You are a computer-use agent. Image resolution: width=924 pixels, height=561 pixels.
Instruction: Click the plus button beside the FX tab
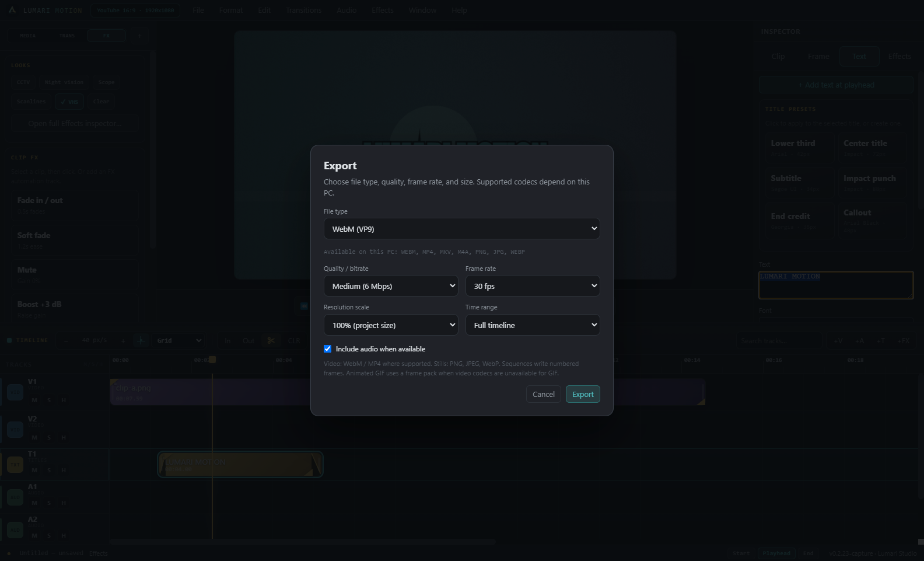(139, 36)
